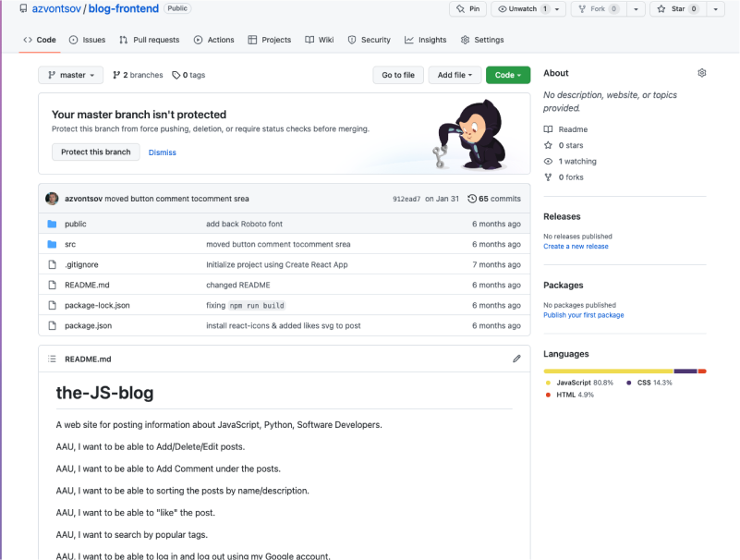This screenshot has height=560, width=740.
Task: Open the Pull requests tab
Action: (x=149, y=40)
